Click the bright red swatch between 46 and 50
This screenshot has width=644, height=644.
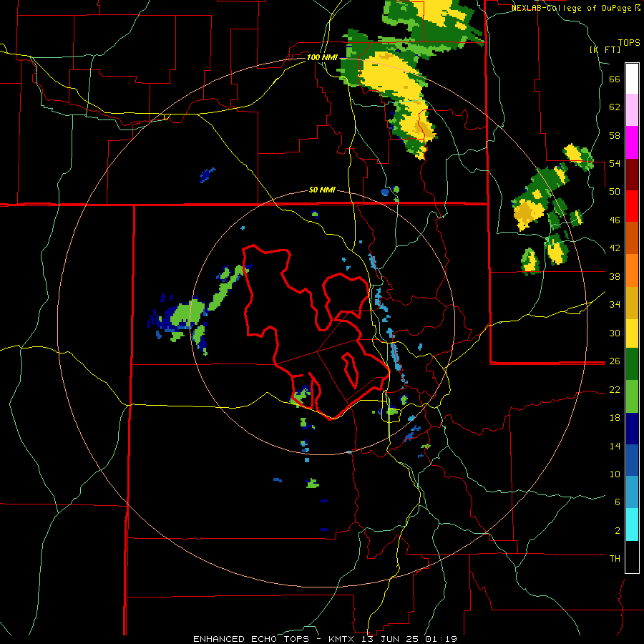(632, 206)
